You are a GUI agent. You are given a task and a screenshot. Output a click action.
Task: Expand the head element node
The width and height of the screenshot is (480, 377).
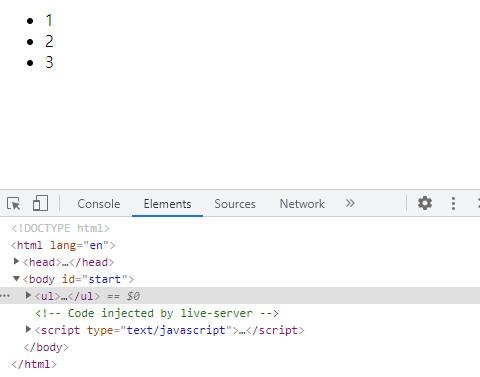[x=16, y=261]
